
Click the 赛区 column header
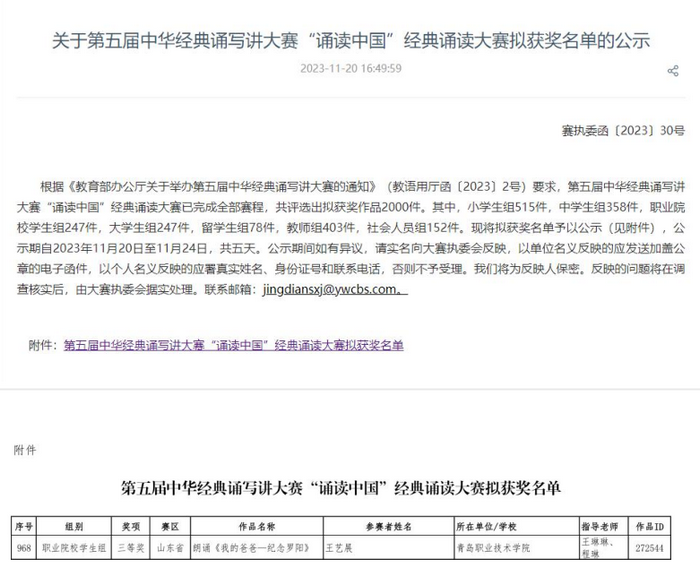pyautogui.click(x=171, y=526)
